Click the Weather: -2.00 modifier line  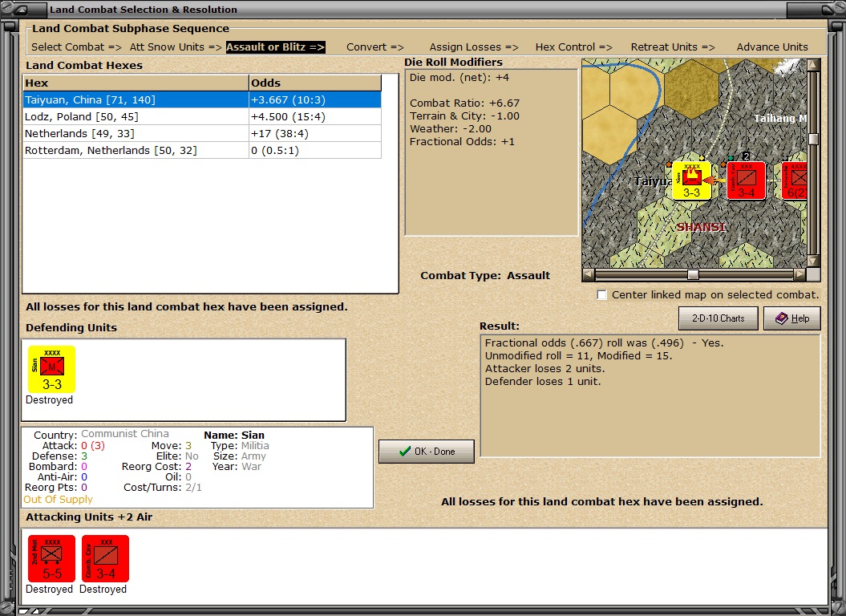pyautogui.click(x=451, y=129)
